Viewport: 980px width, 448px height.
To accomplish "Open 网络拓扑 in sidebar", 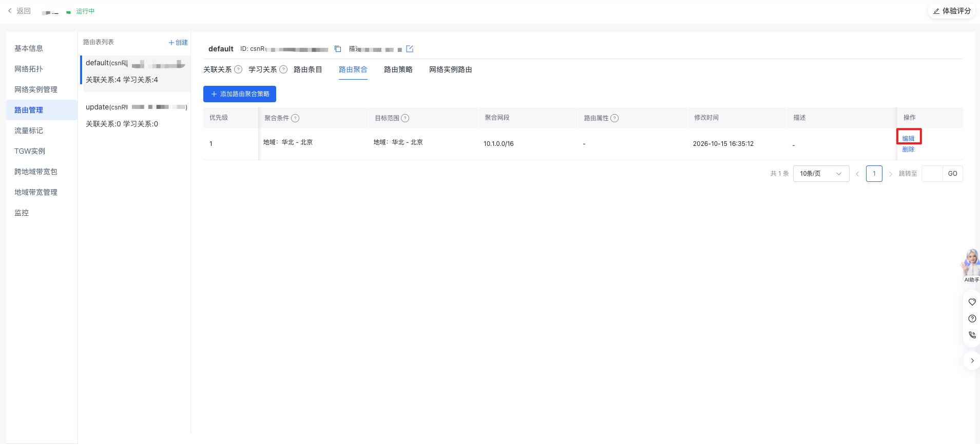I will [42, 69].
